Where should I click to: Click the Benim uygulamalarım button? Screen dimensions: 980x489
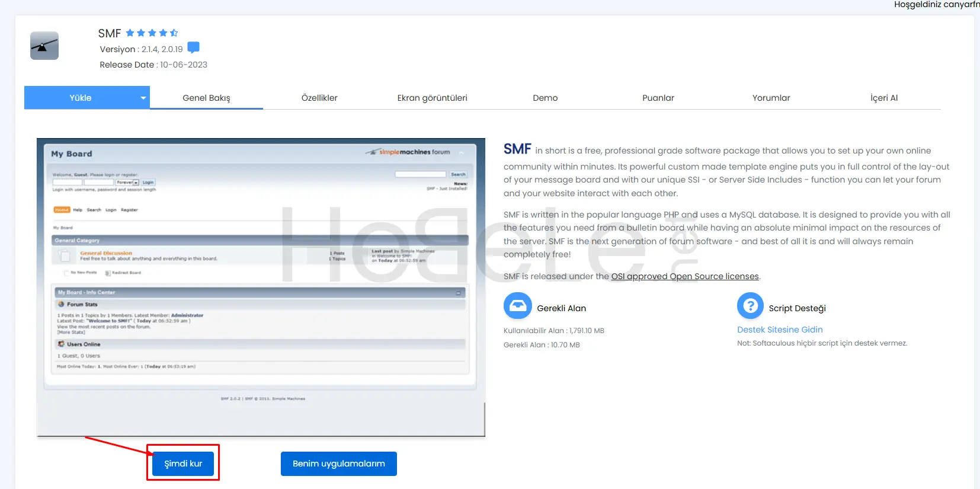pos(339,464)
